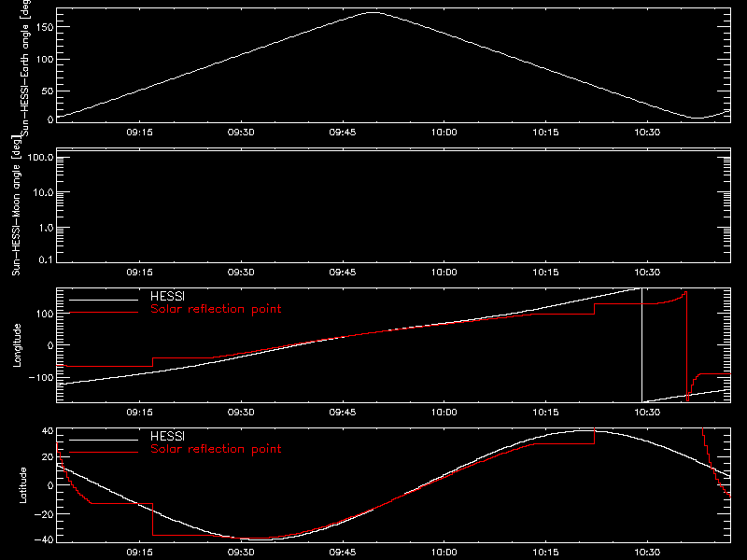Click 10:00 time label under Moon angle plot

click(x=444, y=273)
